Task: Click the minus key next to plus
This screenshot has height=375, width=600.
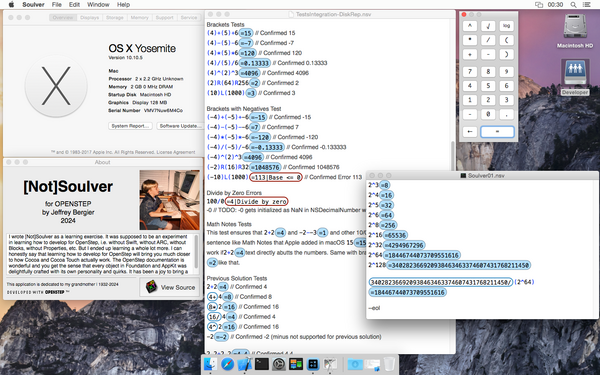Action: pyautogui.click(x=488, y=54)
